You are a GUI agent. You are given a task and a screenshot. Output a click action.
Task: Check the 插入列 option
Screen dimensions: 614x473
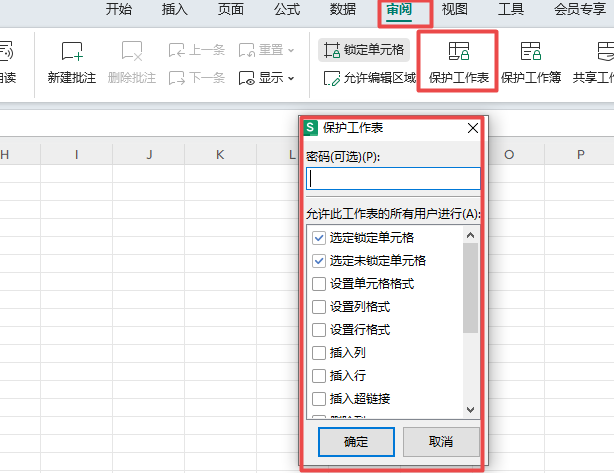tap(319, 353)
